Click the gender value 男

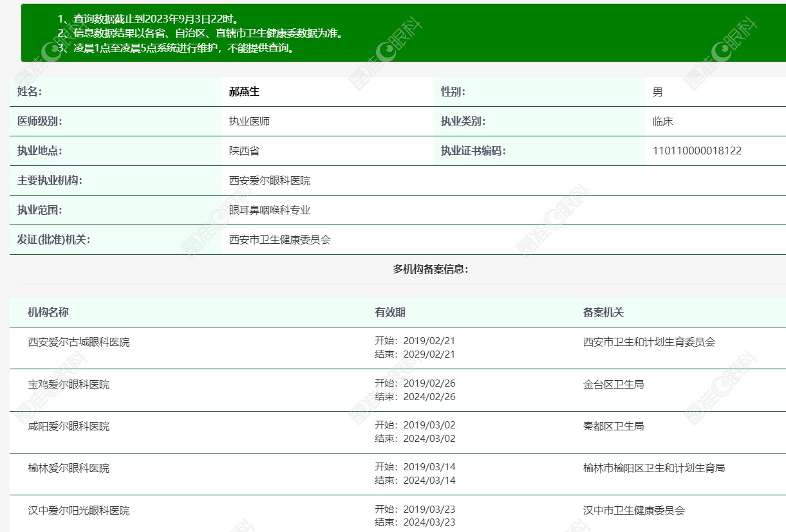[657, 92]
